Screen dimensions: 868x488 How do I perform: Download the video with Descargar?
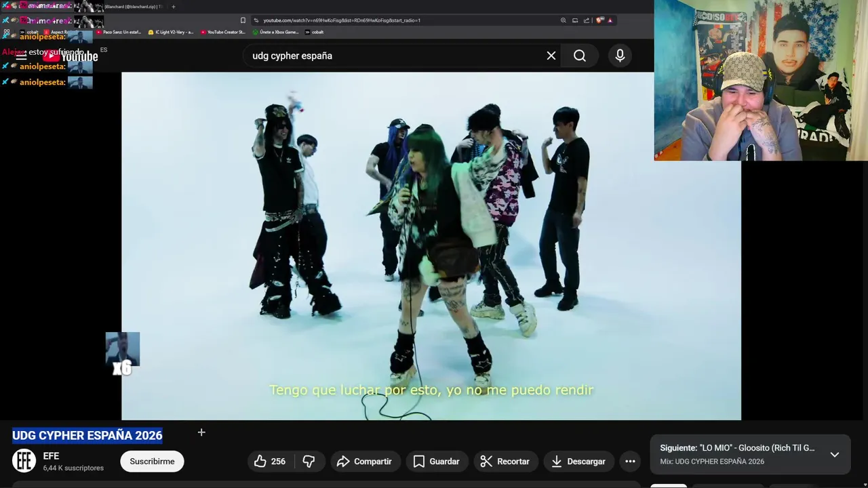(x=578, y=462)
